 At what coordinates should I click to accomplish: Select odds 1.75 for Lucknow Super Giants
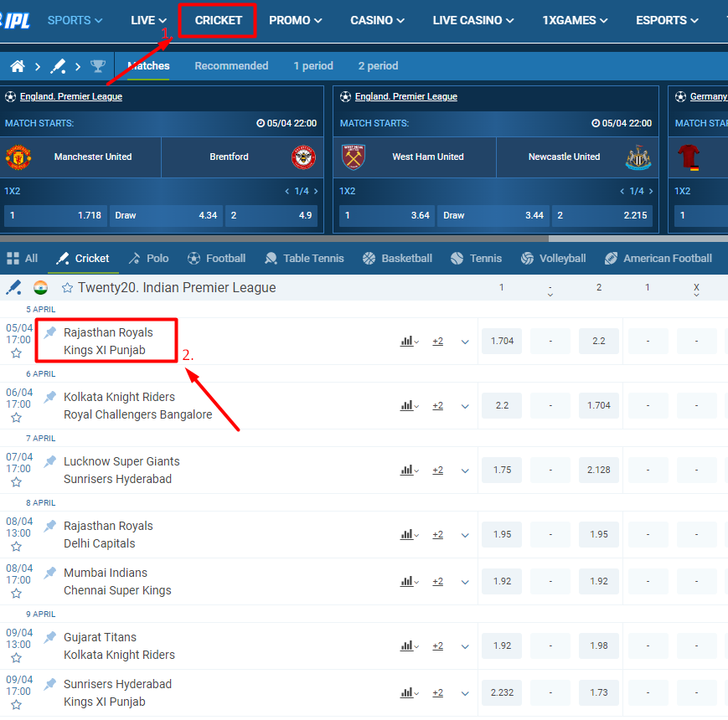502,470
